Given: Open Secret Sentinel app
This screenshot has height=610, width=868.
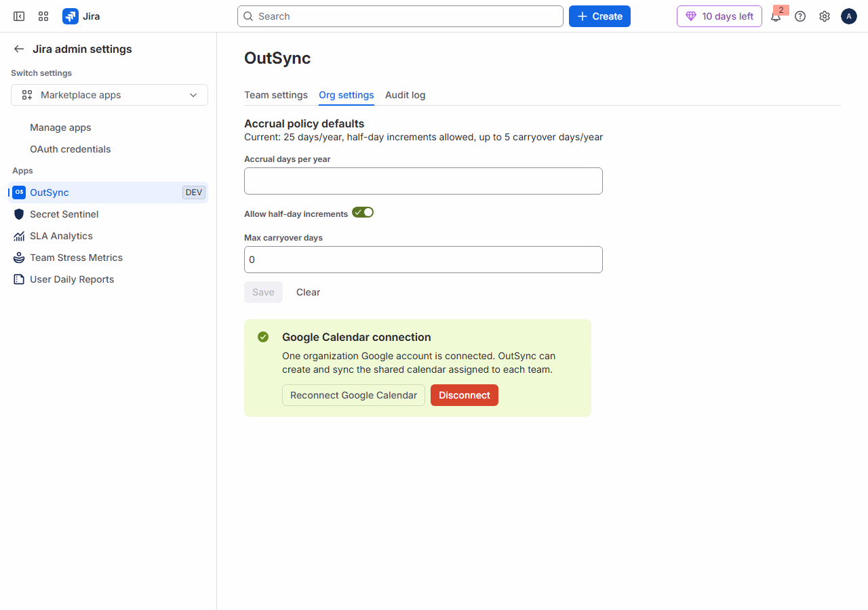Looking at the screenshot, I should pos(108,214).
